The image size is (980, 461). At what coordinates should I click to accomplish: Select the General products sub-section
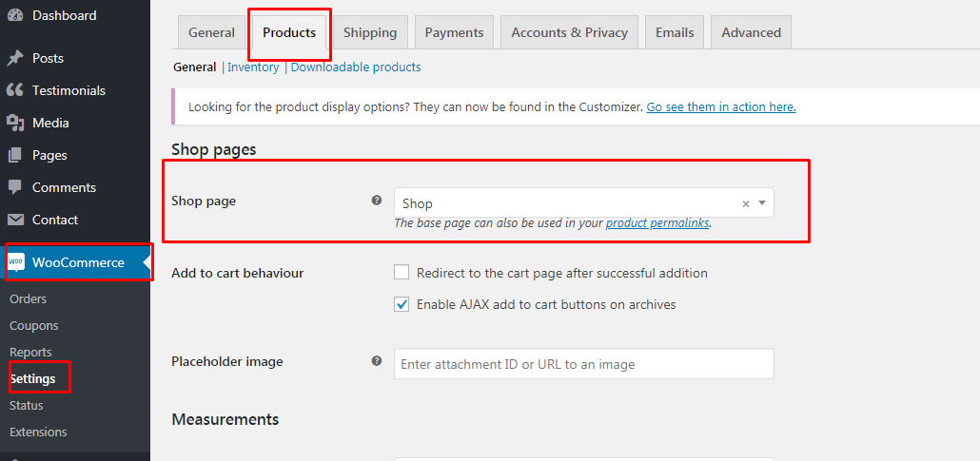pyautogui.click(x=195, y=67)
